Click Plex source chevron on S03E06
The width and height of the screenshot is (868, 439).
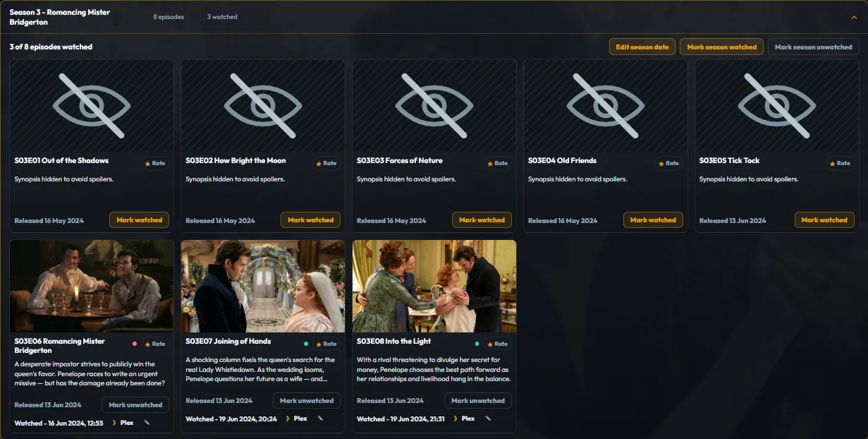(x=114, y=423)
